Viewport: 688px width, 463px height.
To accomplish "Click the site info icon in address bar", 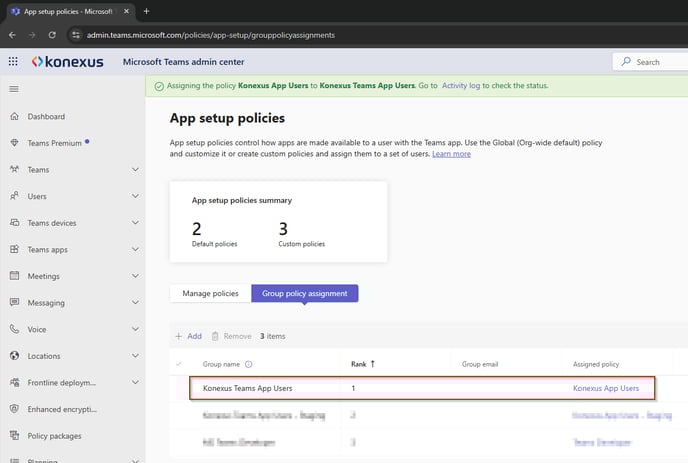I will click(x=76, y=35).
